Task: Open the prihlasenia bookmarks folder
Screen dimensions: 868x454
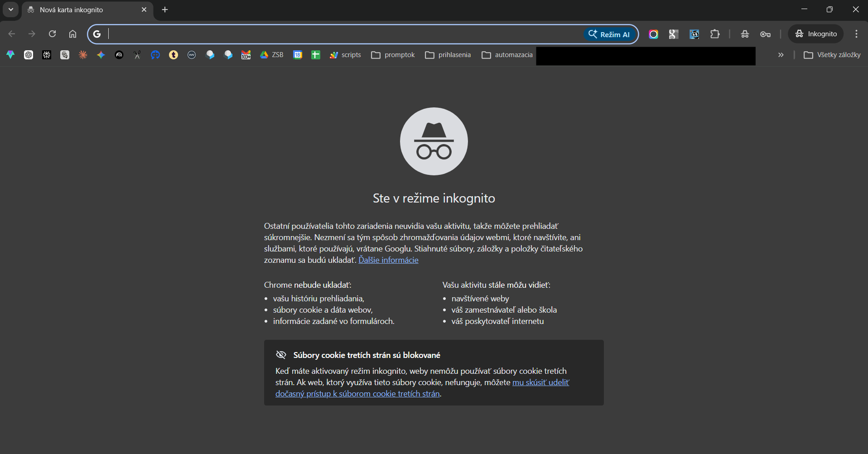Action: pos(448,55)
